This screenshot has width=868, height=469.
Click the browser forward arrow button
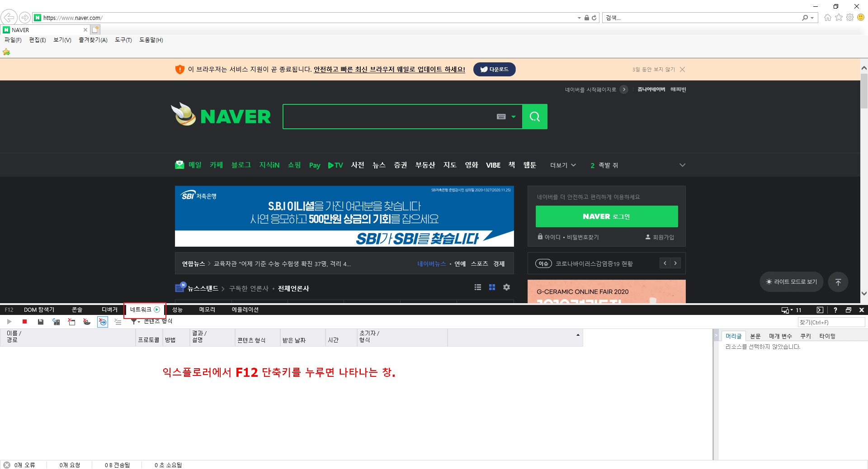click(25, 18)
